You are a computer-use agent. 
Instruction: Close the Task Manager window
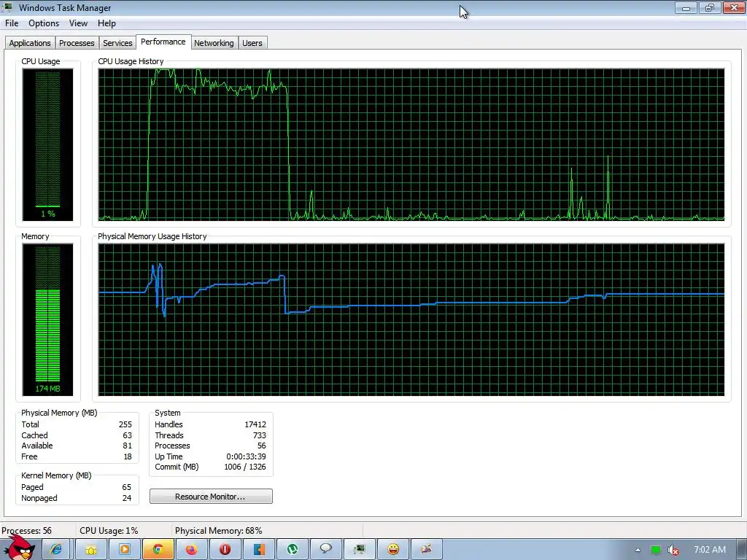click(734, 7)
